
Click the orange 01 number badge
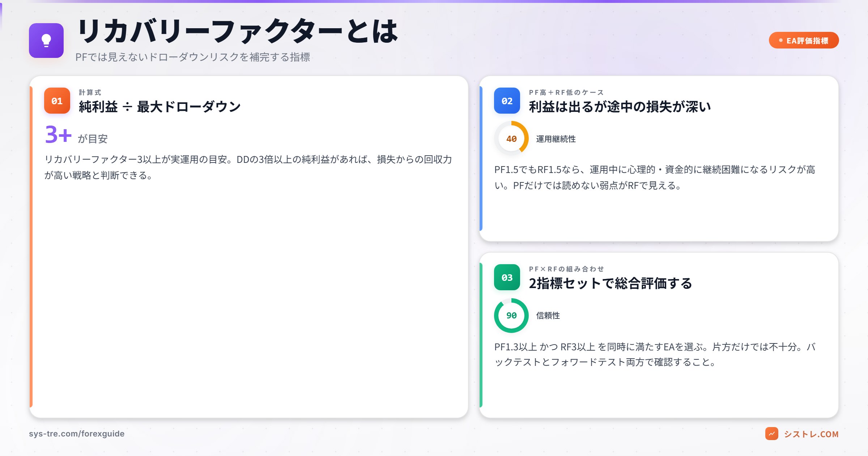[x=57, y=101]
